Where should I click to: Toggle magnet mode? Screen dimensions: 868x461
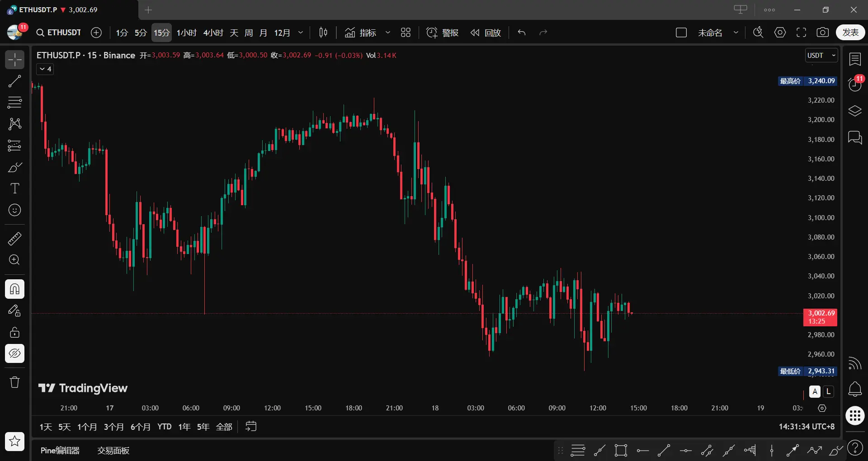14,289
